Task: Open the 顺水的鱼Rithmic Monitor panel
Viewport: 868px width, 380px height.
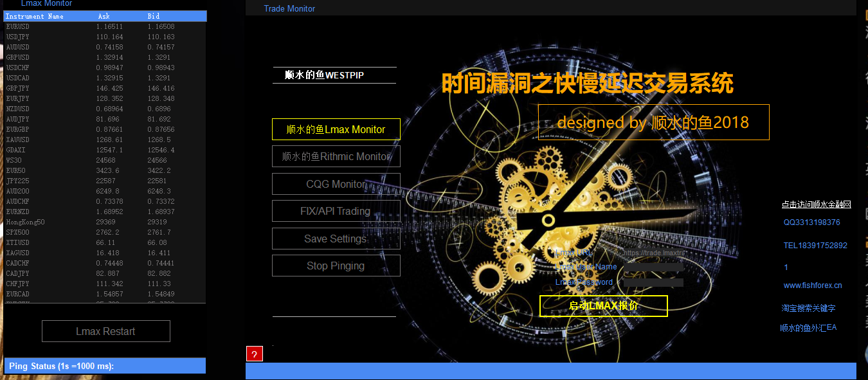Action: point(336,156)
